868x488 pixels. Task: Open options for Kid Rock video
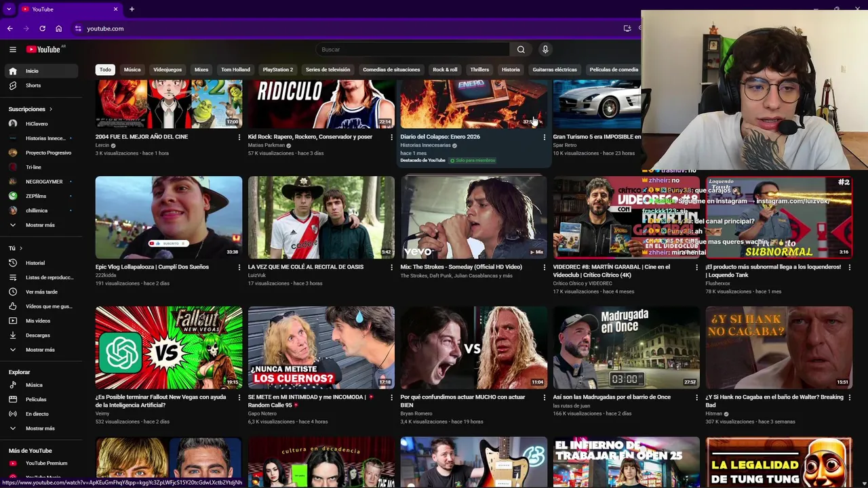[391, 137]
